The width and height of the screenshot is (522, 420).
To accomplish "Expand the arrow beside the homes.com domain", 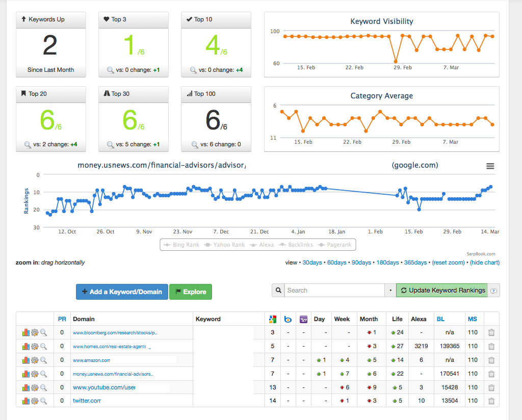I will point(149,348).
